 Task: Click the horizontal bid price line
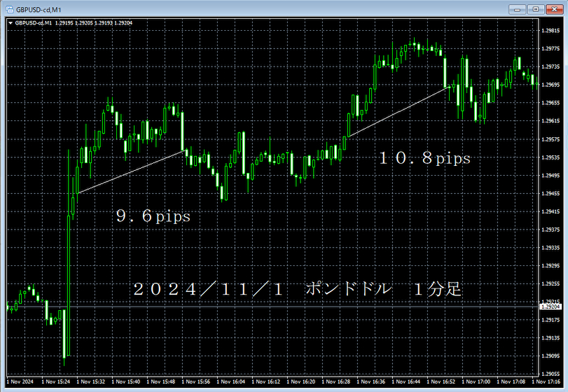(280, 307)
